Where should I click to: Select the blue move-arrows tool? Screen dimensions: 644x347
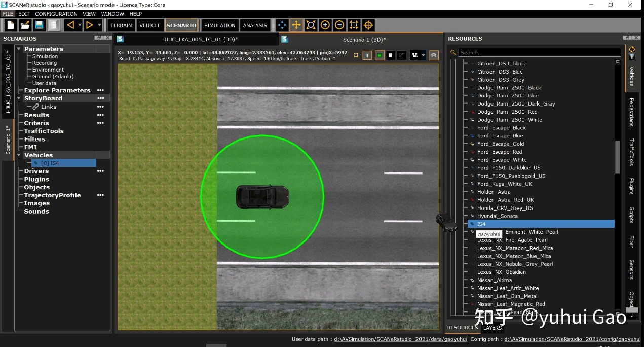pos(282,25)
